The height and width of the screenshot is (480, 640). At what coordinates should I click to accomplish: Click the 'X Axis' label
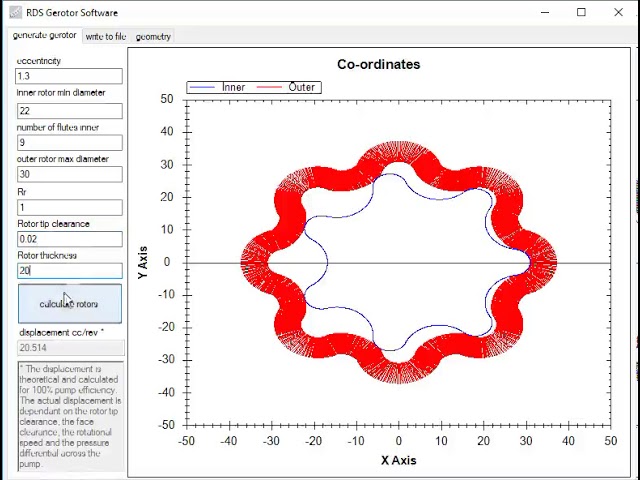click(x=399, y=460)
